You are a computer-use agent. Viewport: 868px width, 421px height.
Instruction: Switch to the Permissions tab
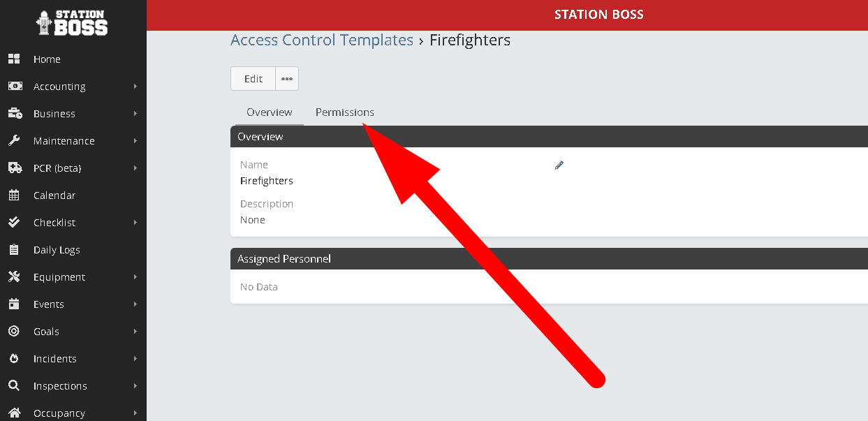pos(344,112)
